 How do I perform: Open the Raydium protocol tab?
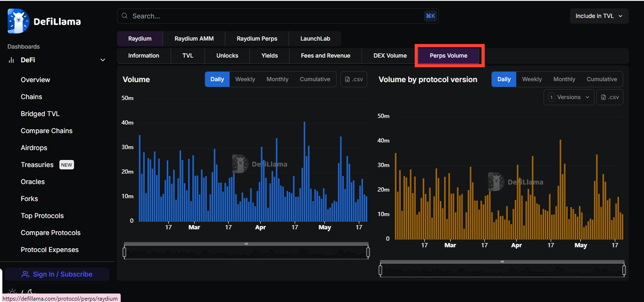click(x=140, y=39)
